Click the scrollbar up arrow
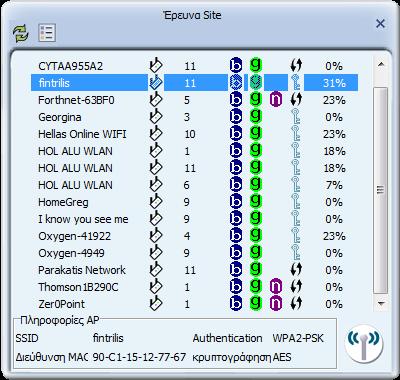This screenshot has width=400, height=380. [x=381, y=64]
